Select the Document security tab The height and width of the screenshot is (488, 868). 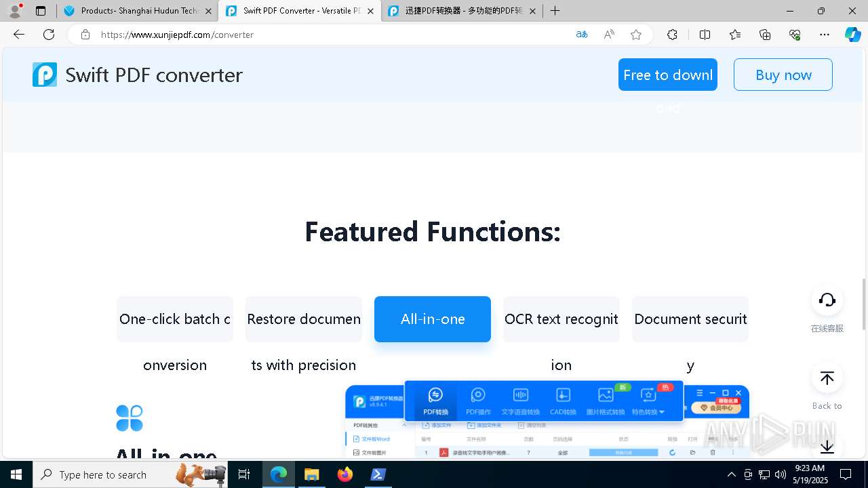[690, 319]
